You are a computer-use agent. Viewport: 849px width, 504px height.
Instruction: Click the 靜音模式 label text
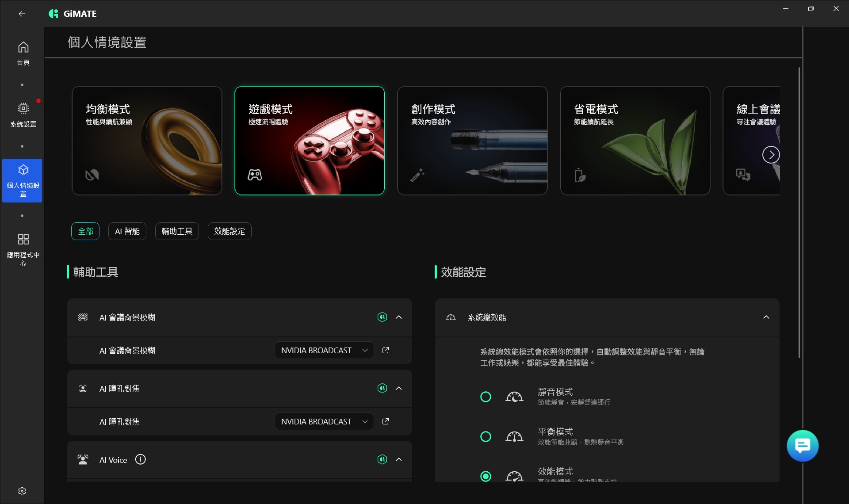[555, 392]
